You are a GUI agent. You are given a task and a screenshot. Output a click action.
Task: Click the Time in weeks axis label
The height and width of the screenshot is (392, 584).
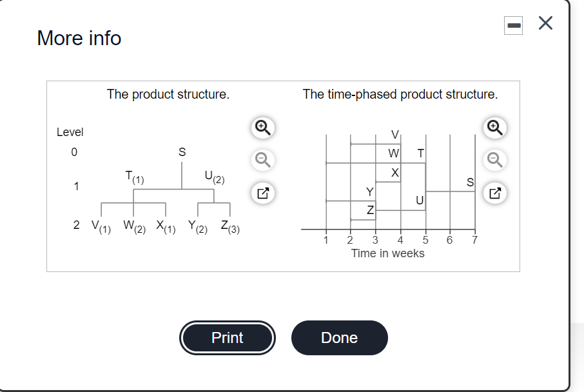388,253
